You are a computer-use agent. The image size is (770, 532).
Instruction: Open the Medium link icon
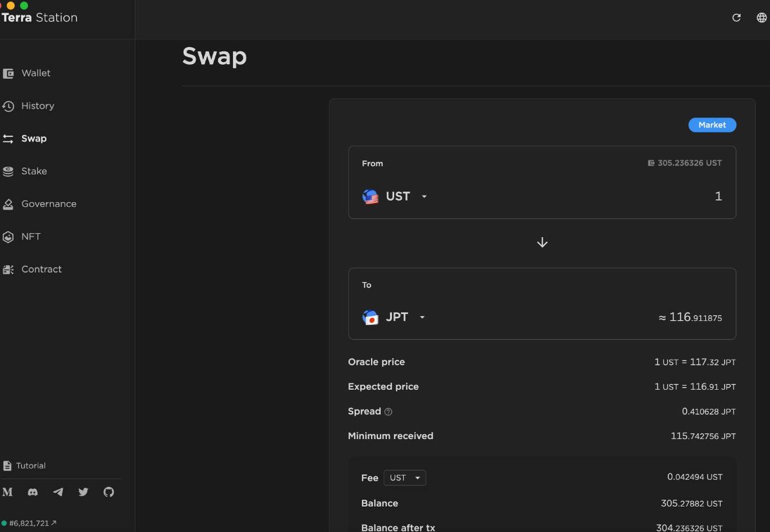7,492
